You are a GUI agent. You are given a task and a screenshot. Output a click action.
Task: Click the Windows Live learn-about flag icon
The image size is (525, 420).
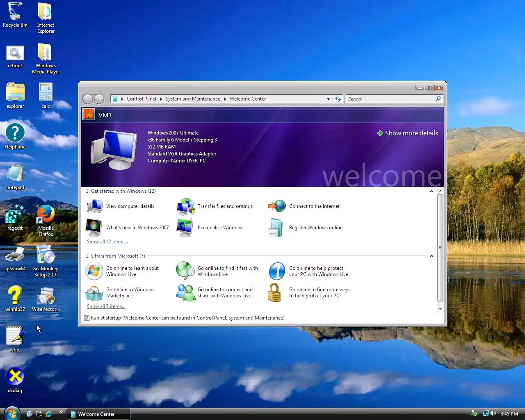point(94,271)
